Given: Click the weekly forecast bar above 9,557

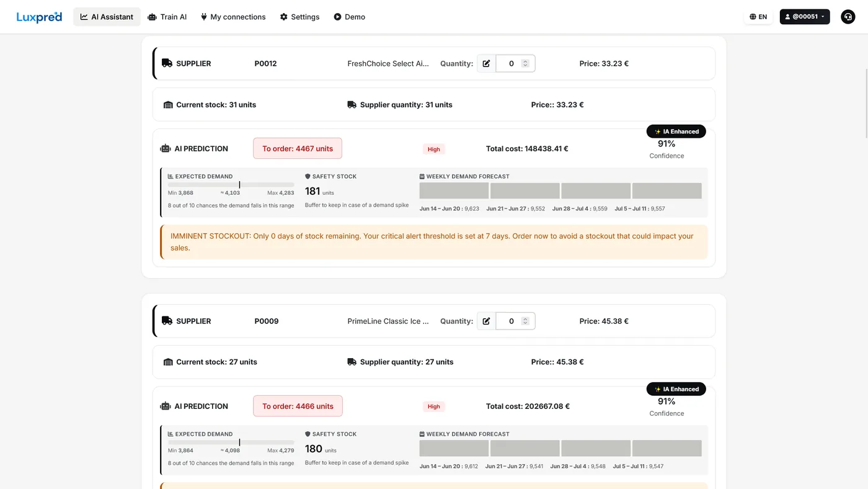Looking at the screenshot, I should [667, 191].
